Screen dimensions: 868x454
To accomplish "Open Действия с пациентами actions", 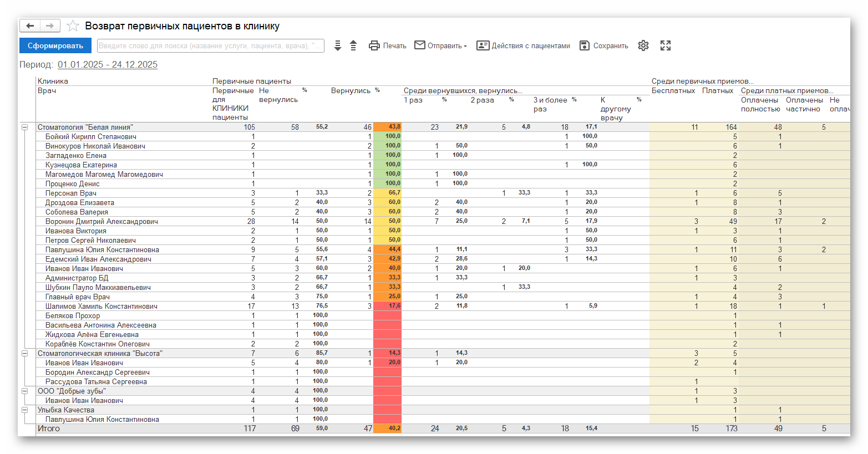I will pos(523,46).
